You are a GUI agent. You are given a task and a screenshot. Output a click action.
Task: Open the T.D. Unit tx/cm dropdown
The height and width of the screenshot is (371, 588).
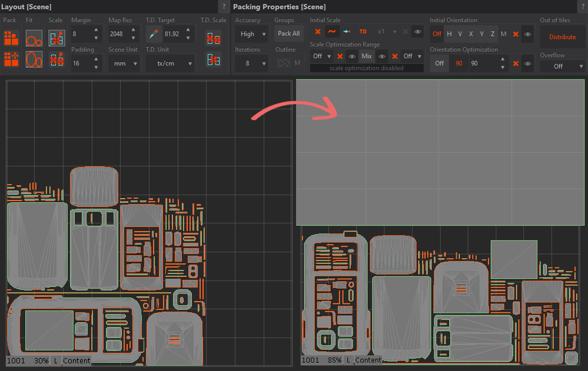click(170, 63)
